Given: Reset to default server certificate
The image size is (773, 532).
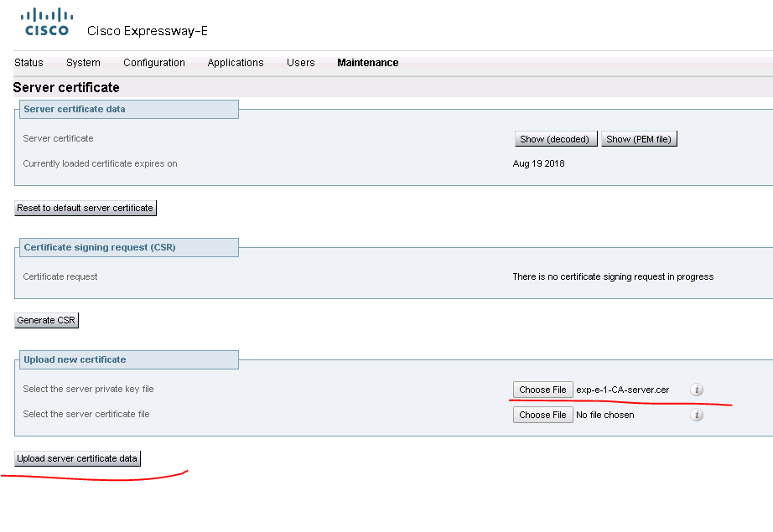Looking at the screenshot, I should [86, 208].
